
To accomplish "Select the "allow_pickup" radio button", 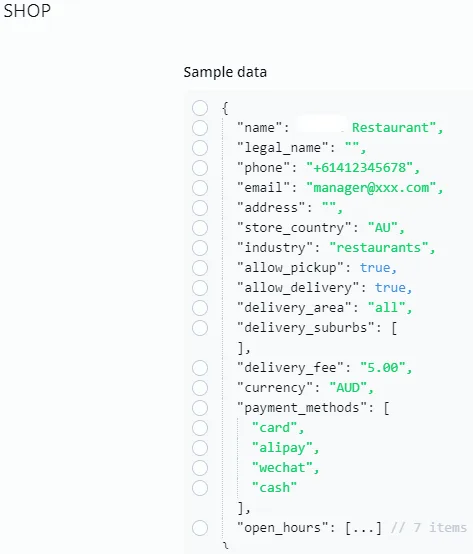I will (x=200, y=268).
